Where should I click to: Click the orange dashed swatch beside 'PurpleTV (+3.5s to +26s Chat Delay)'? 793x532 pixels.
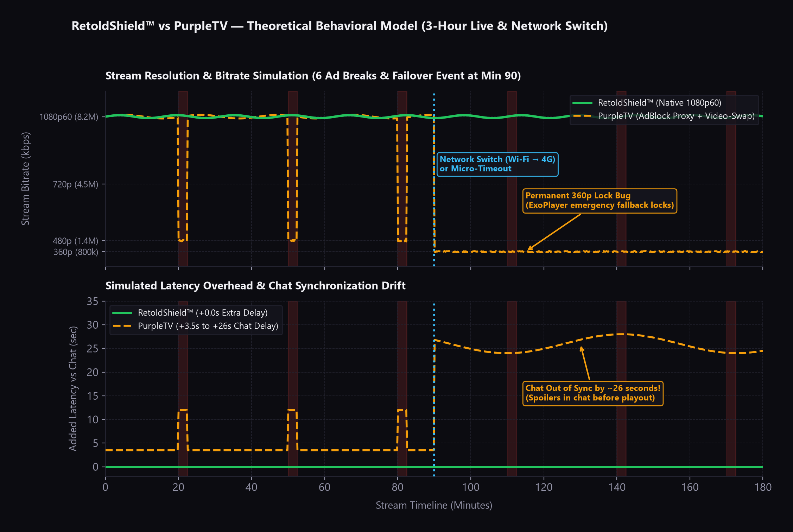[x=122, y=326]
